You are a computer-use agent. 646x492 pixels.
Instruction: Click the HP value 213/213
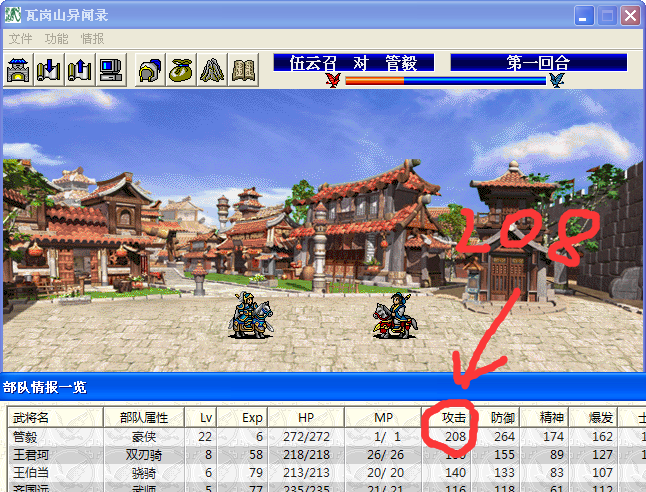(307, 473)
